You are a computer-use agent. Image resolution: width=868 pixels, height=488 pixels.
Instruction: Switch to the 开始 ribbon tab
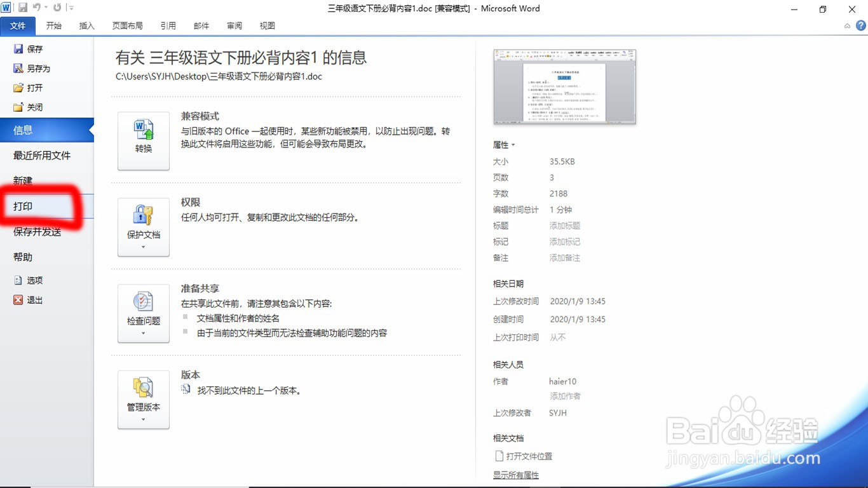53,26
